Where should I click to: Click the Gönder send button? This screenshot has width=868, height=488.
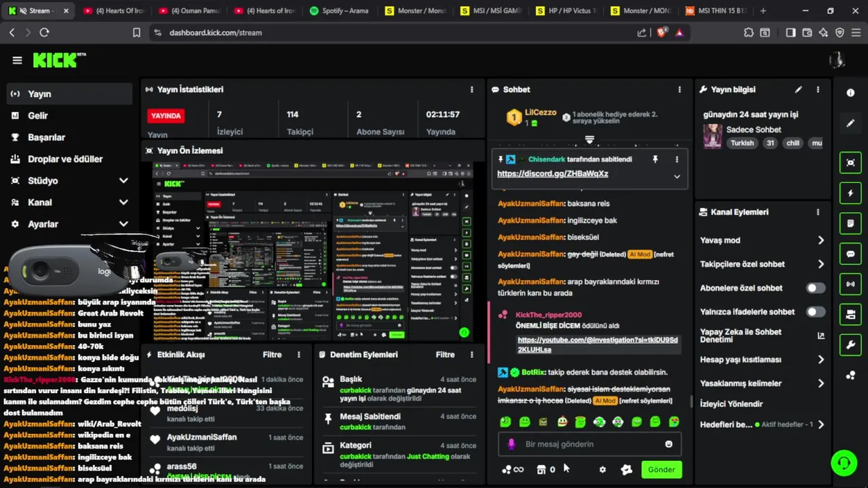(x=661, y=470)
